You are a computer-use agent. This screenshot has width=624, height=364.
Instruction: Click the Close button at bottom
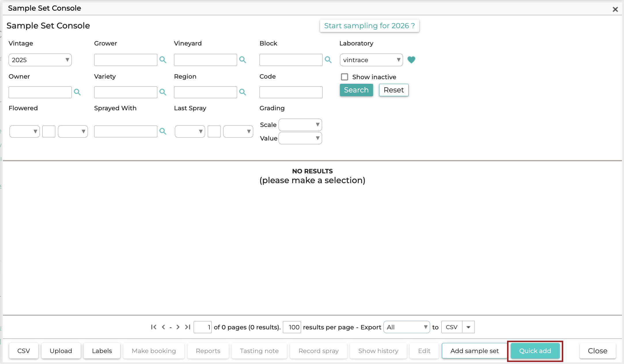tap(597, 351)
